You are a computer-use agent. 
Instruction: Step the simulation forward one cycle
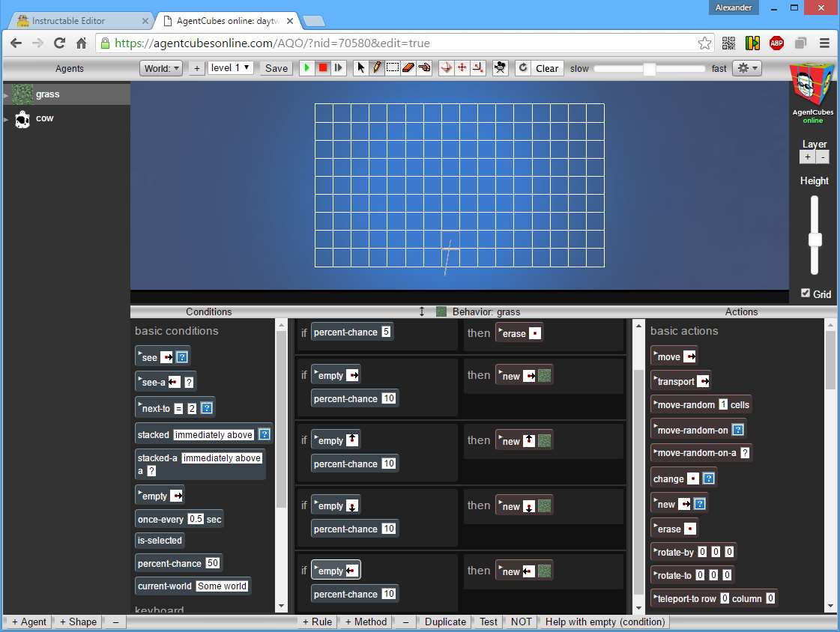click(x=338, y=68)
